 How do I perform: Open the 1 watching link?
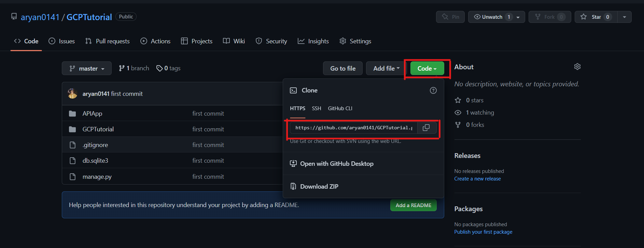tap(474, 112)
